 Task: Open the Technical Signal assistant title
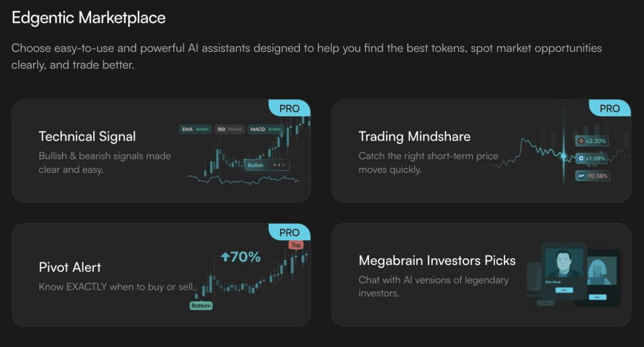[x=87, y=136]
